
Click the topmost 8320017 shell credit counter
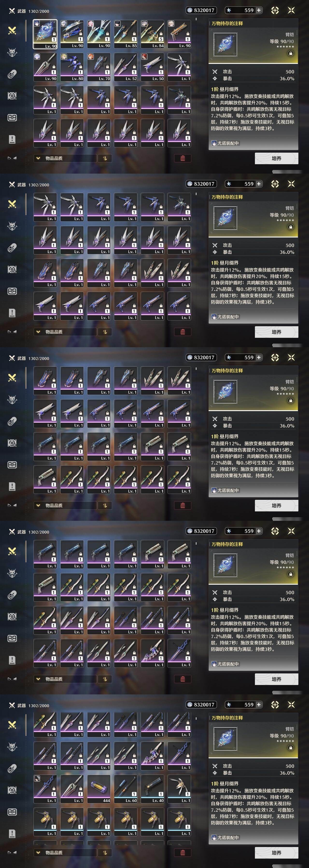pyautogui.click(x=201, y=10)
